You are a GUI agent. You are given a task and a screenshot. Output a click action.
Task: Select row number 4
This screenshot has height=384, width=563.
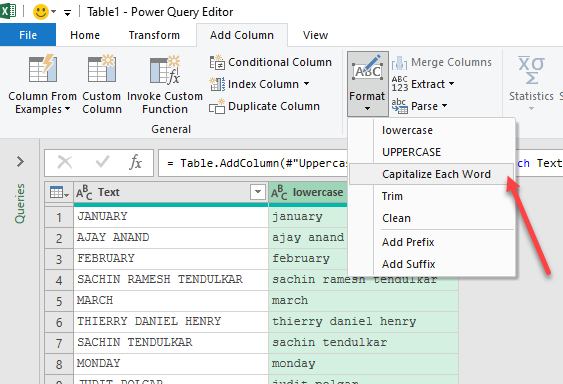point(59,280)
